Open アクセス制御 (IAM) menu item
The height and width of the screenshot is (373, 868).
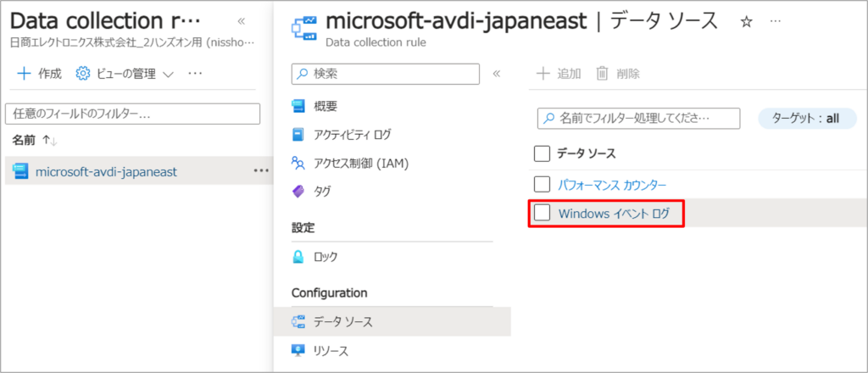click(361, 164)
